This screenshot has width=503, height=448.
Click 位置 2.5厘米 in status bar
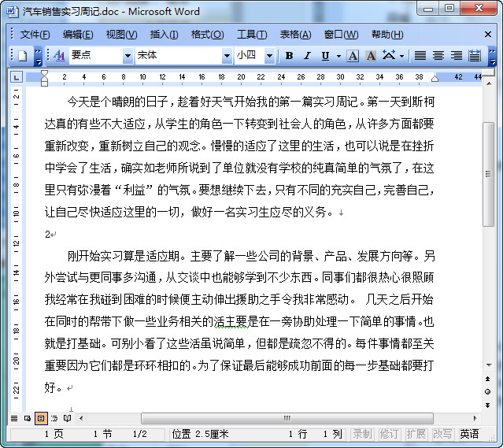pos(200,434)
